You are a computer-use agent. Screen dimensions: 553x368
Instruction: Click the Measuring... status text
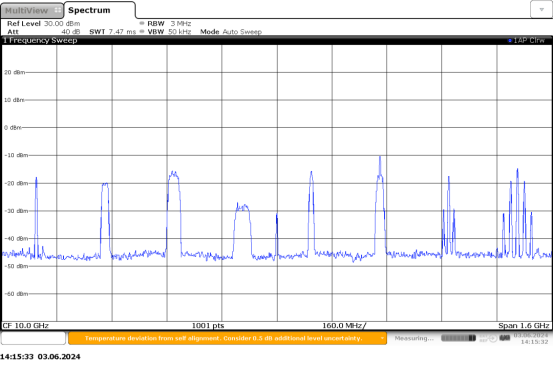(x=414, y=338)
